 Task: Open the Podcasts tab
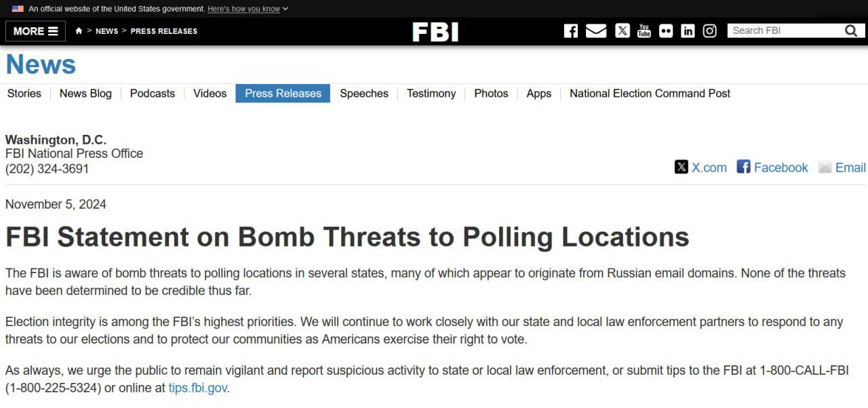[153, 94]
